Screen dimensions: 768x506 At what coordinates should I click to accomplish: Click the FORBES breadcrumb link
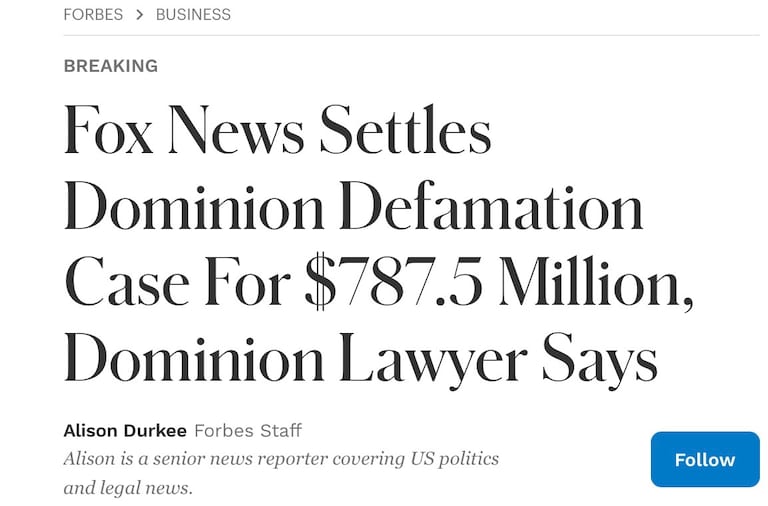90,15
